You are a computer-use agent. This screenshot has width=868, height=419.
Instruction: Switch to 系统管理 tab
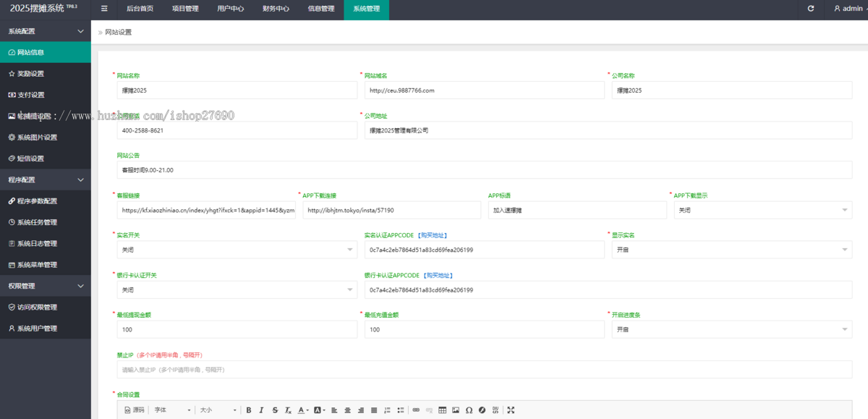tap(366, 9)
